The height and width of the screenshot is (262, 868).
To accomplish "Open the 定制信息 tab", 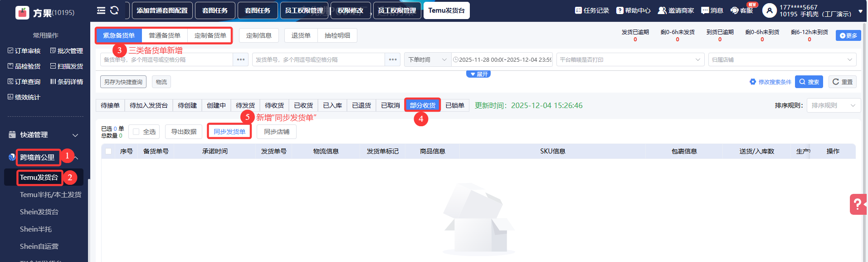I will pyautogui.click(x=259, y=35).
